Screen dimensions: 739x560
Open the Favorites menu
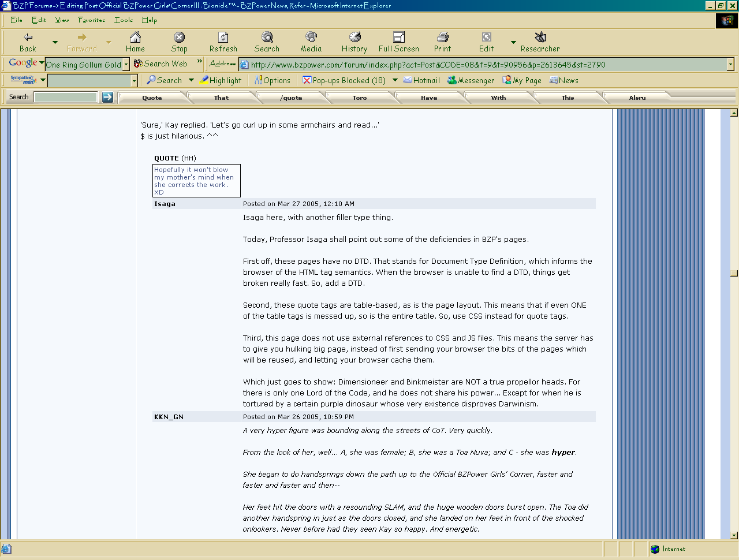[x=92, y=20]
